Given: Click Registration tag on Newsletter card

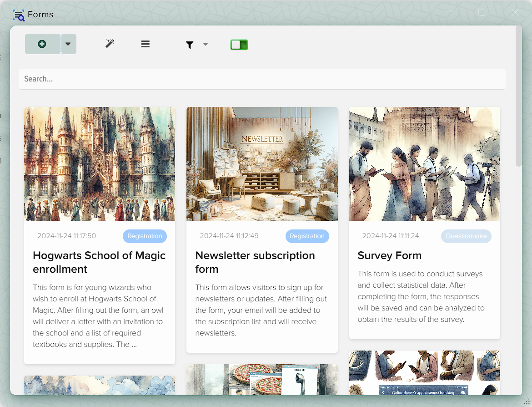Looking at the screenshot, I should (307, 236).
